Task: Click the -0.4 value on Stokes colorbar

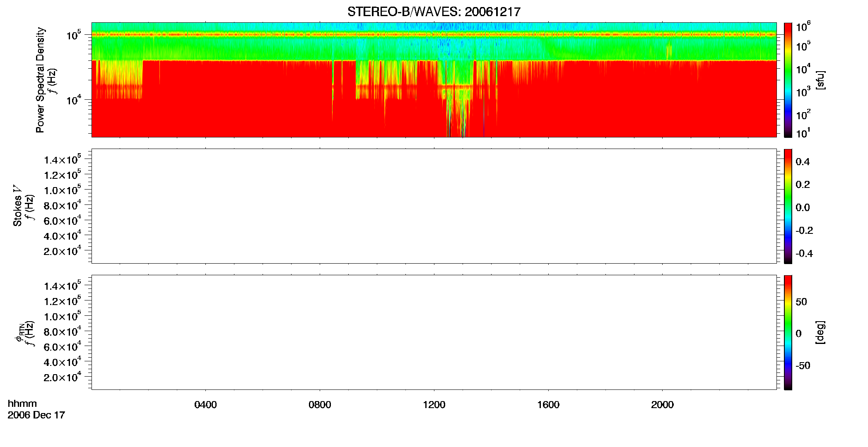Action: [x=804, y=253]
